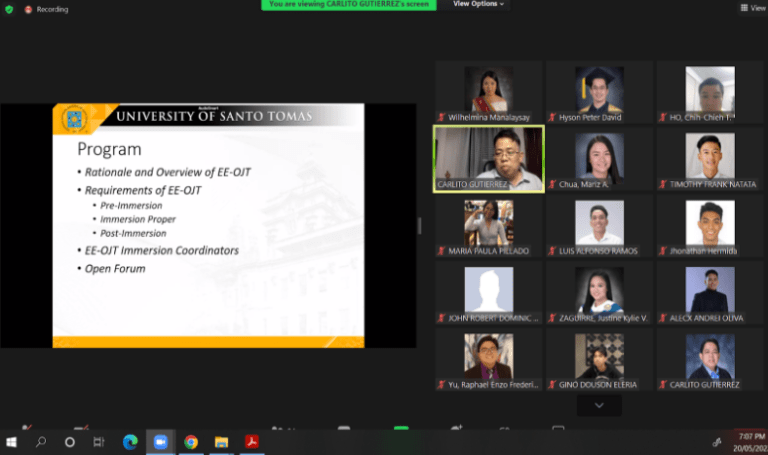Click the 'Immersion Proper' sub-bullet

tap(138, 219)
